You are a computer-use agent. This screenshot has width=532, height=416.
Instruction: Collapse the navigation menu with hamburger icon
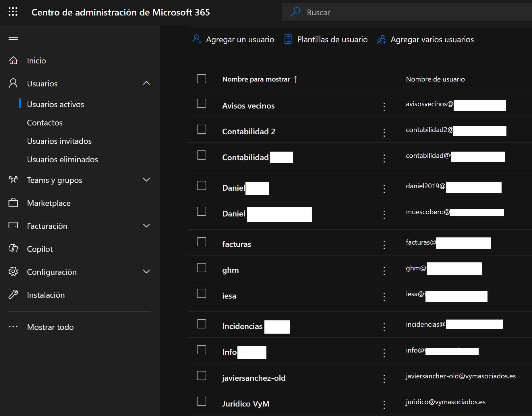[13, 37]
